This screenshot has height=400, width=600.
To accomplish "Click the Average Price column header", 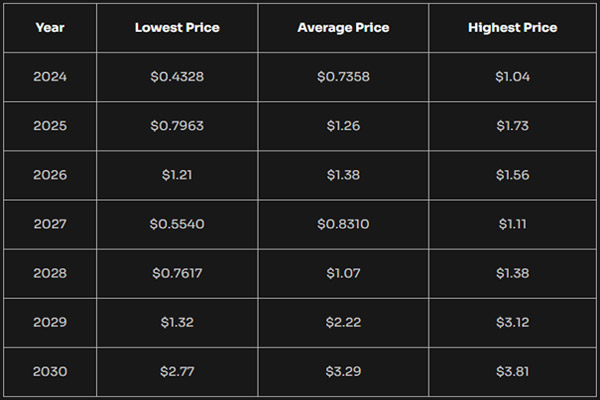I will 343,27.
